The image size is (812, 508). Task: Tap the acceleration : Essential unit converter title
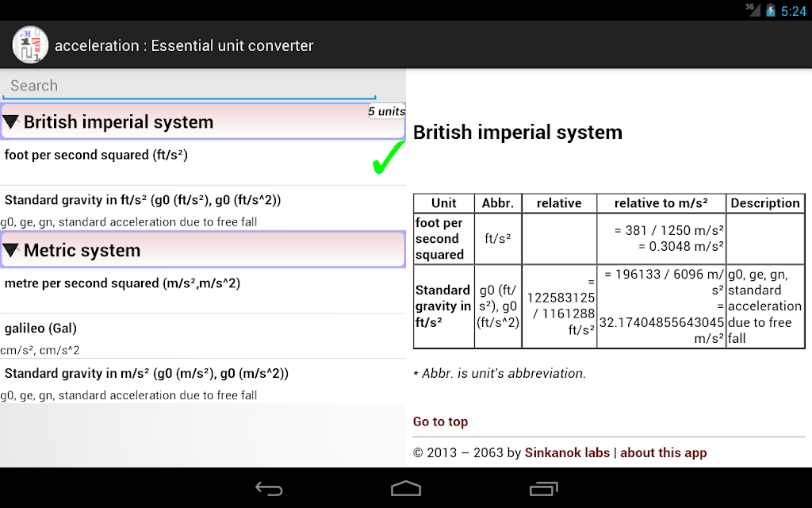tap(184, 45)
